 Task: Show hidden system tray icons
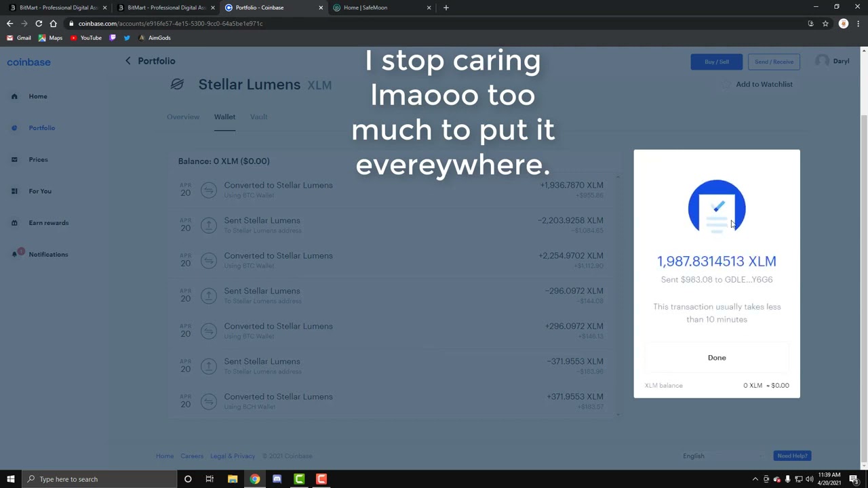tap(755, 479)
